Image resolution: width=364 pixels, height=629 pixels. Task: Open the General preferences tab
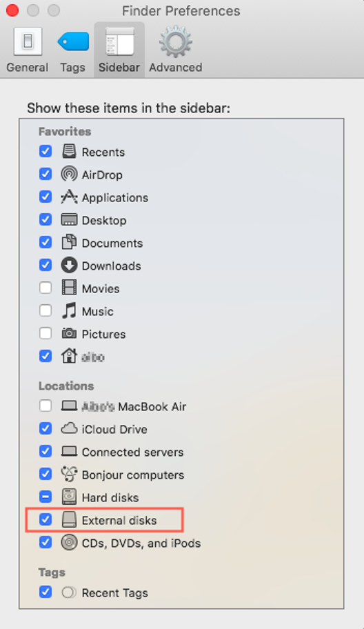point(28,50)
